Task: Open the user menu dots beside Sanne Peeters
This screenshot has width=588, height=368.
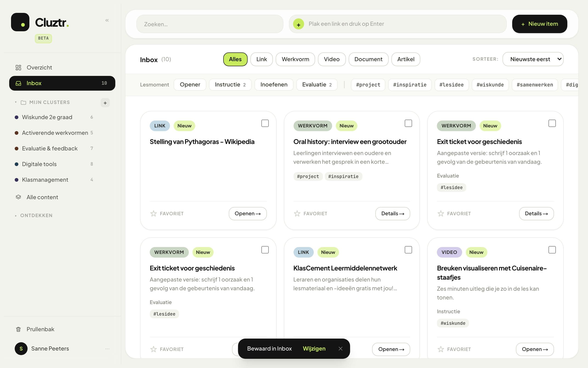Action: [x=107, y=349]
